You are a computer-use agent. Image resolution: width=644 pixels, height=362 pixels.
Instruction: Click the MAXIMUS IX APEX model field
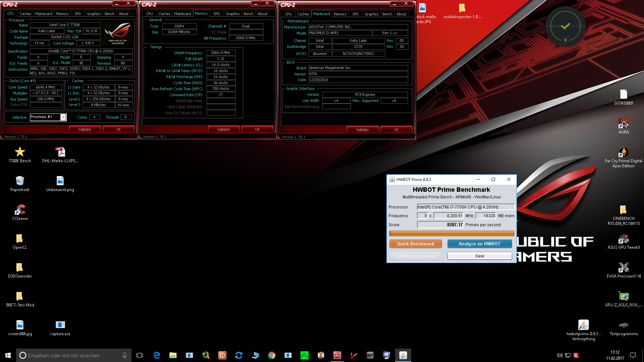[x=340, y=33]
